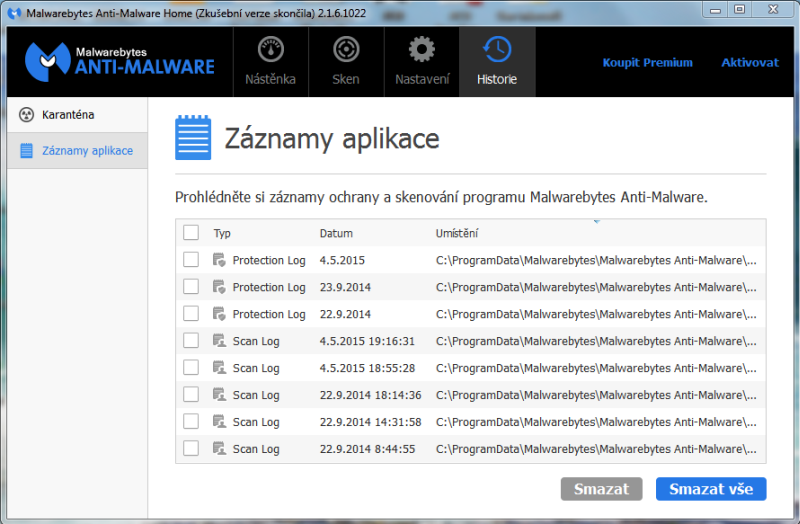Screen dimensions: 800x524
Task: Open Nastavení gear icon
Action: point(422,50)
